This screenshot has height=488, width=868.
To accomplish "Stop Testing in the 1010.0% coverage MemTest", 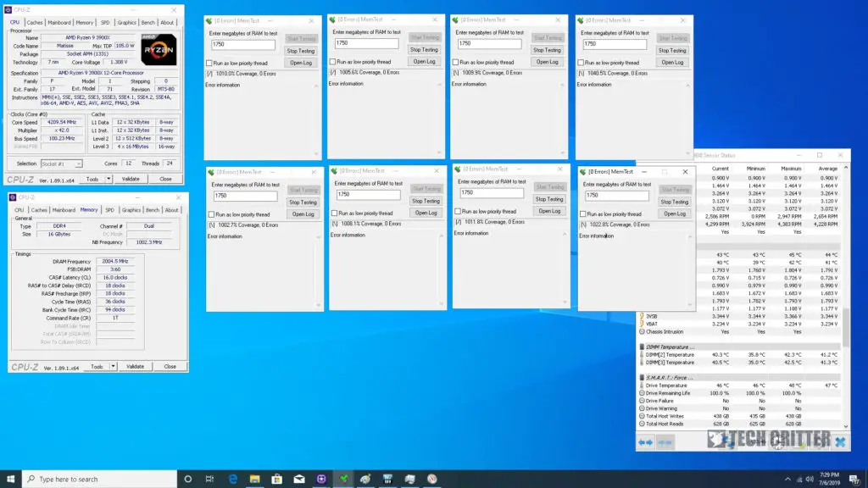I will click(301, 51).
